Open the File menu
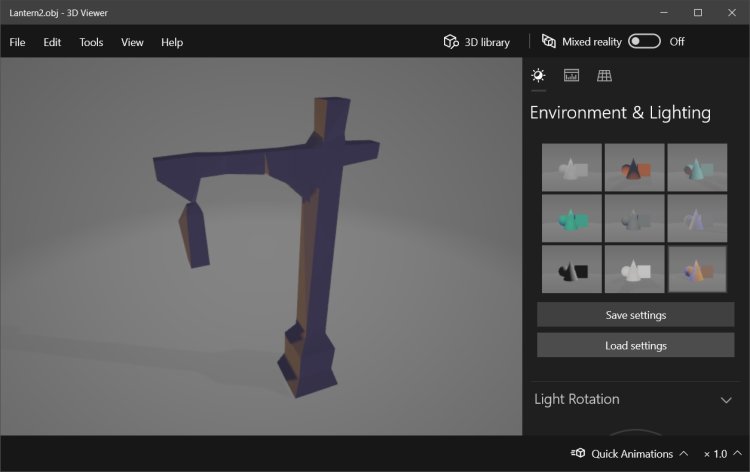The width and height of the screenshot is (750, 472). pos(17,42)
